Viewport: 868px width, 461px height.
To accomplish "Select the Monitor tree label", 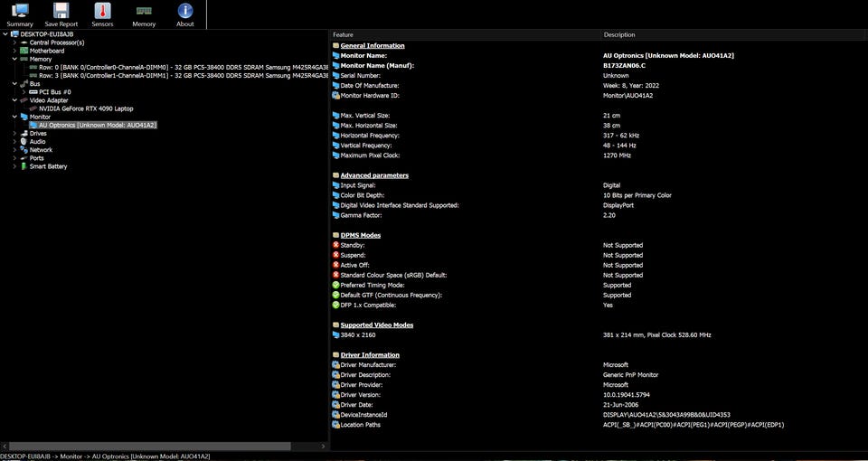I will (x=40, y=118).
